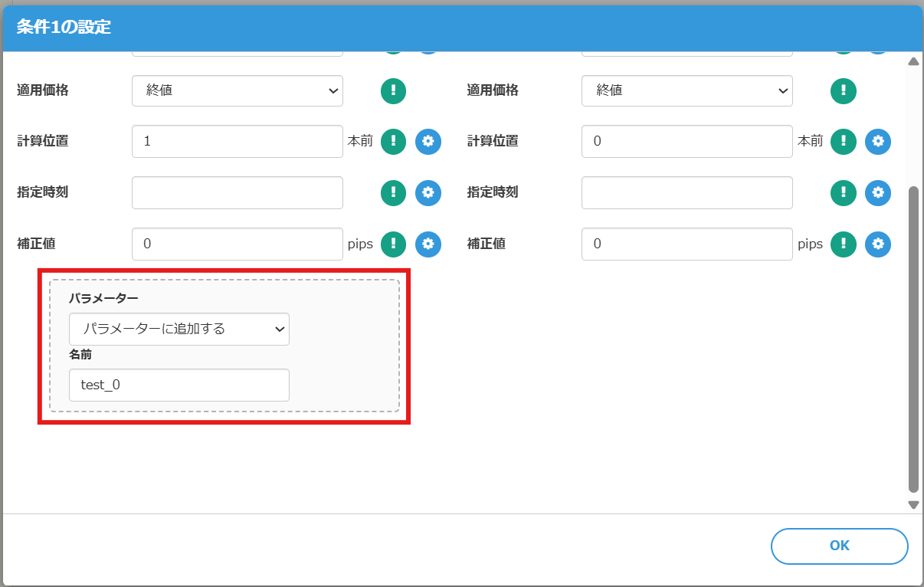Click the green info icon for left 指定時刻

click(393, 192)
